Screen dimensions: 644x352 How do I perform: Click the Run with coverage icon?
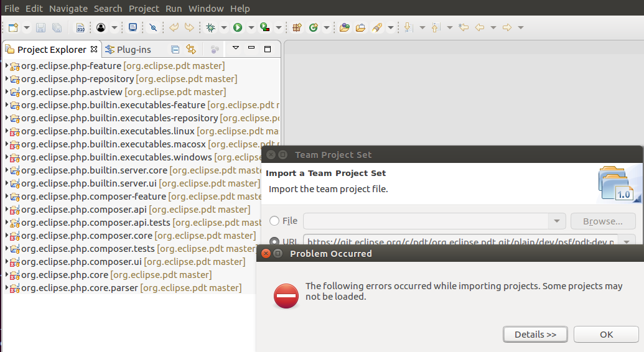pyautogui.click(x=265, y=27)
